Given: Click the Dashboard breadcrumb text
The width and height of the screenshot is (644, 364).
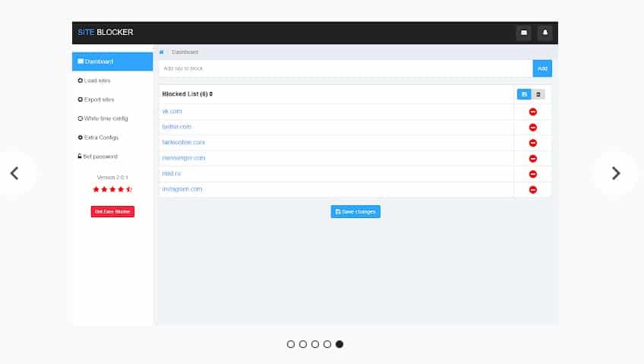Looking at the screenshot, I should 185,52.
